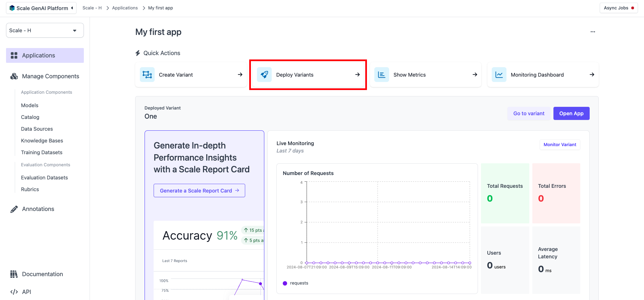Viewport: 644px width, 300px height.
Task: Click the Monitor Variant button
Action: coord(560,145)
